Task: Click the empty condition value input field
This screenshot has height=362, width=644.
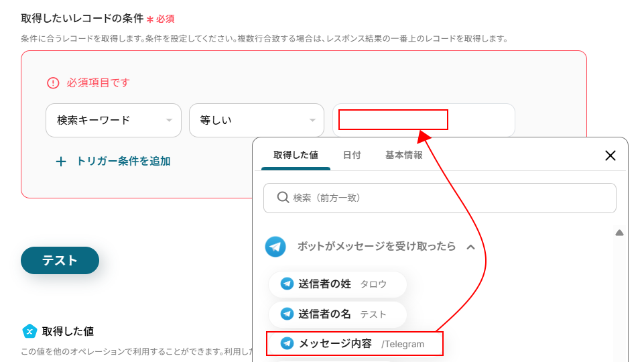Action: pos(424,120)
